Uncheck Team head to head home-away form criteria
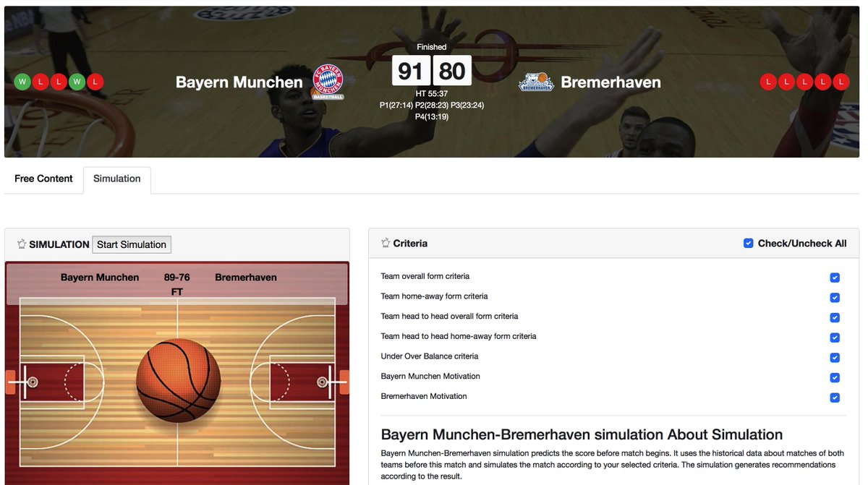Image resolution: width=868 pixels, height=485 pixels. pos(835,338)
